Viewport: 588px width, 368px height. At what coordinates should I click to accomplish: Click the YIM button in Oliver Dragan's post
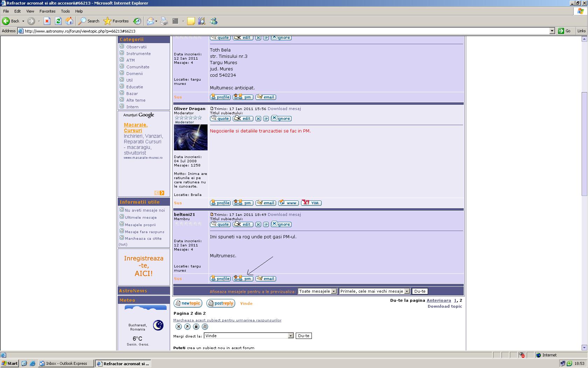311,203
